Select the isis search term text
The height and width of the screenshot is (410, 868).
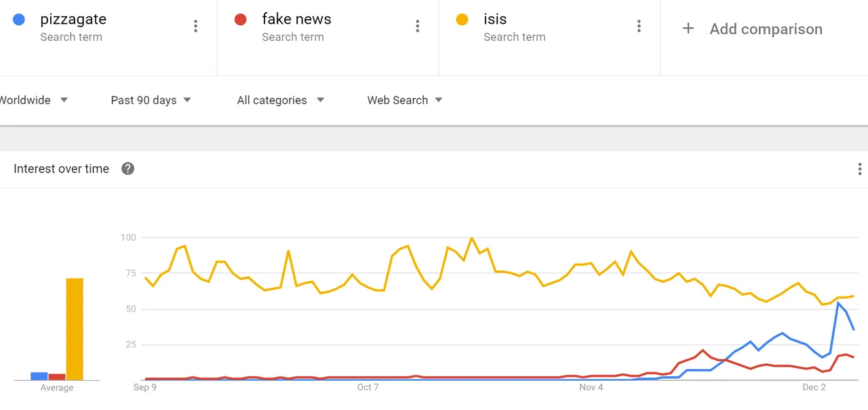(x=495, y=19)
